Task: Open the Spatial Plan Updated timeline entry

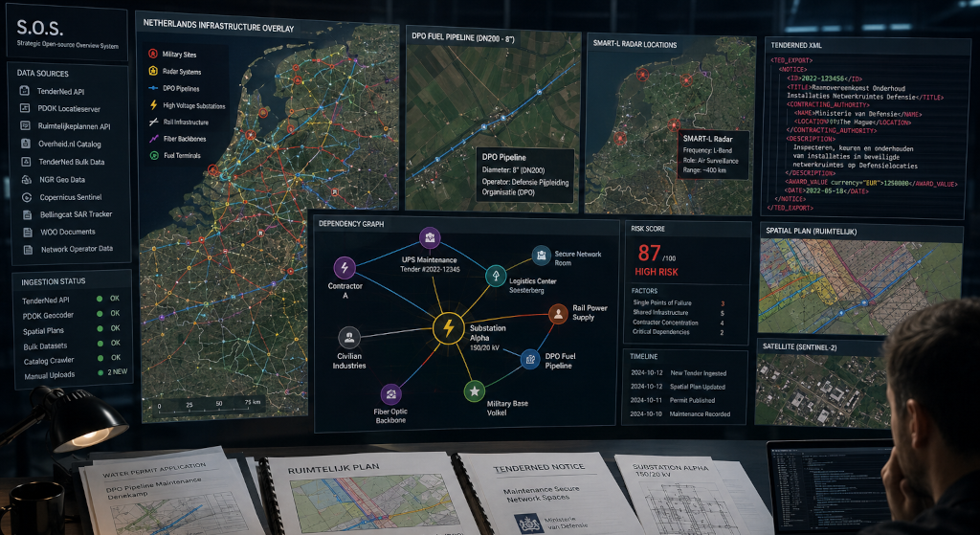Action: [x=679, y=387]
